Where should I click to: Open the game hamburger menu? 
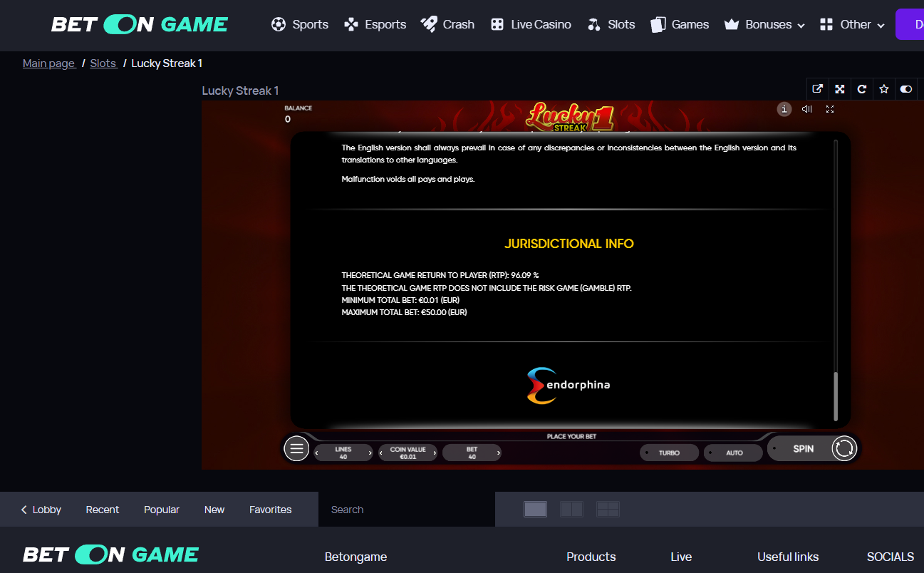click(296, 449)
